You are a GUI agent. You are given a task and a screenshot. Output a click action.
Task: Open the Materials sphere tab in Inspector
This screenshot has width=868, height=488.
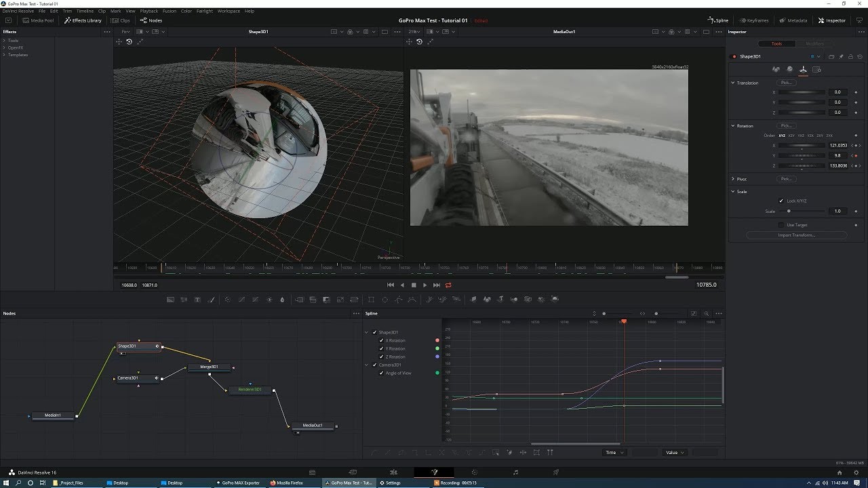790,69
